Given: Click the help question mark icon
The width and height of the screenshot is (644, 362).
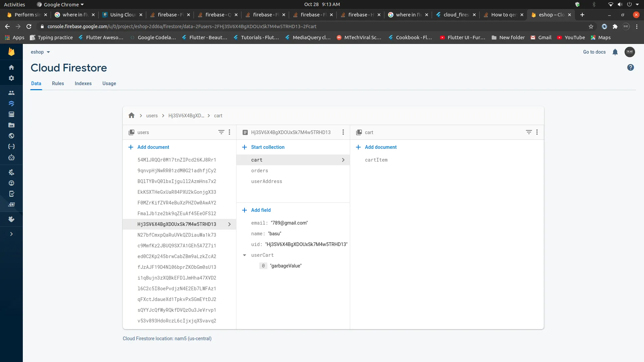Looking at the screenshot, I should (630, 68).
